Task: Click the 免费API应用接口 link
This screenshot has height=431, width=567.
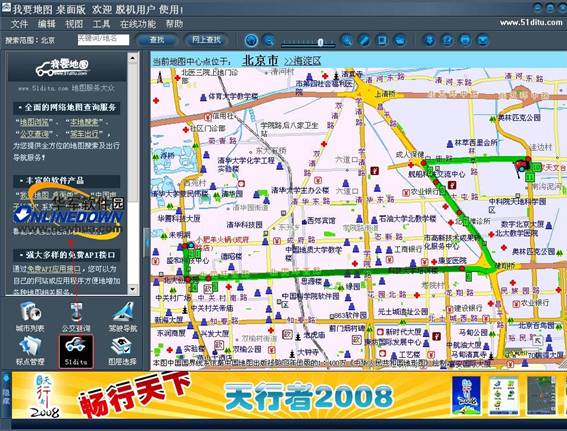Action: point(54,269)
